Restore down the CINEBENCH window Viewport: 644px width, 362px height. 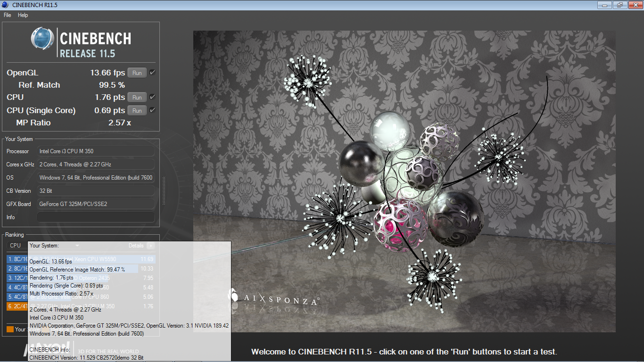click(619, 5)
